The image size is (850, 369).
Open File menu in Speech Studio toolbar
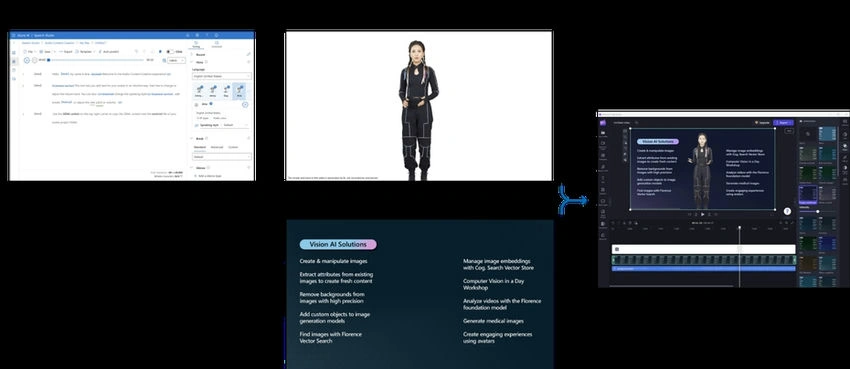pos(29,51)
